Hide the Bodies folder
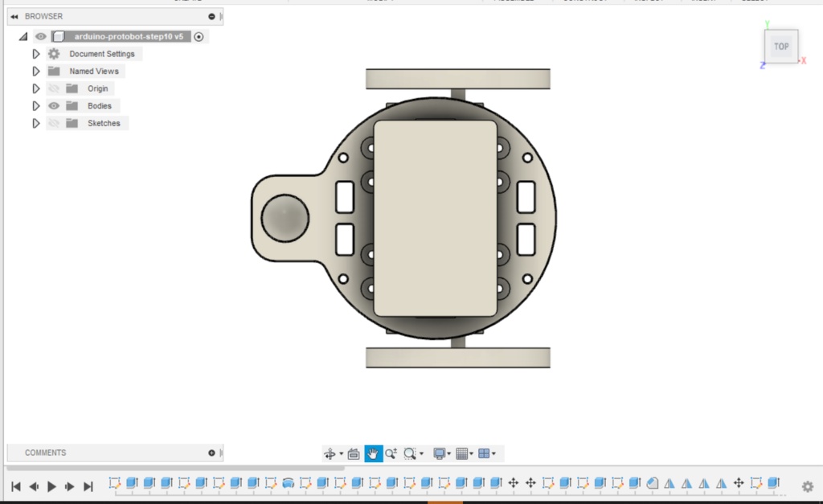The image size is (823, 504). (x=54, y=105)
